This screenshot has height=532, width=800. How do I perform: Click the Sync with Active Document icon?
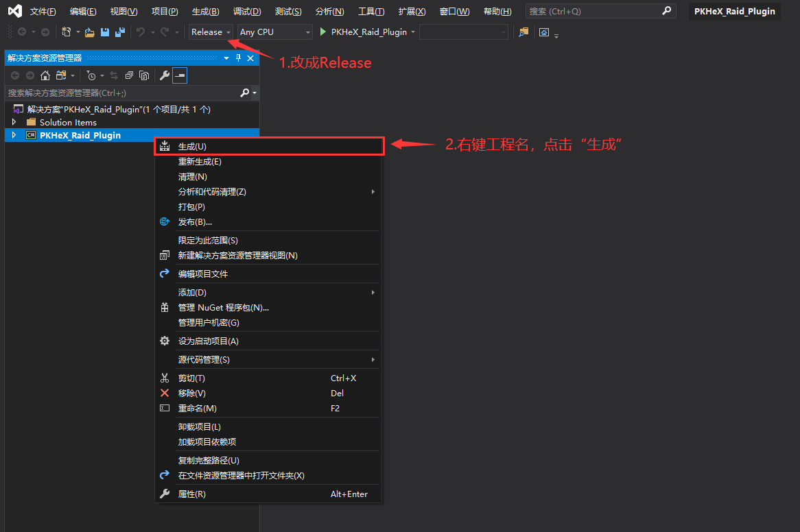tap(115, 75)
